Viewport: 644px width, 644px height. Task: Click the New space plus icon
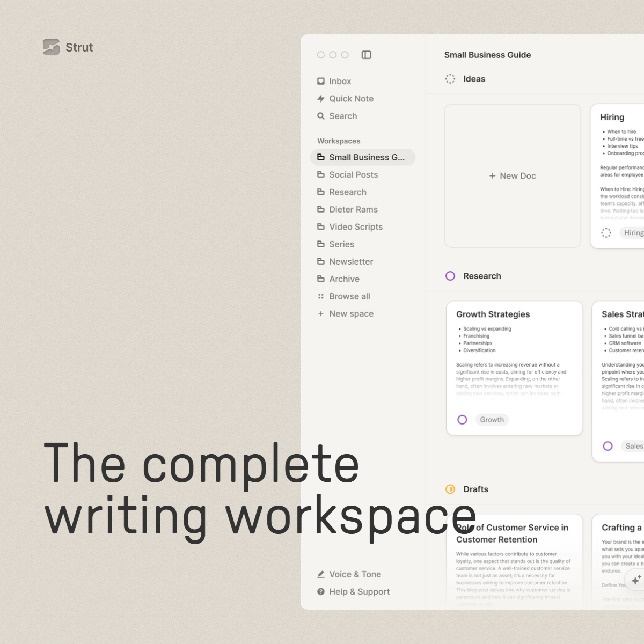tap(321, 314)
